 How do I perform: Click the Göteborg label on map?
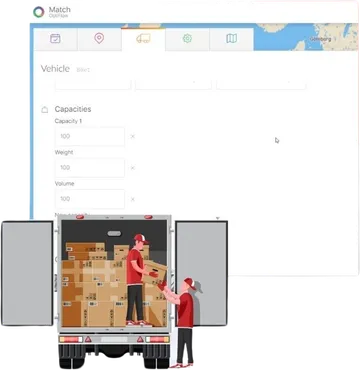point(320,39)
